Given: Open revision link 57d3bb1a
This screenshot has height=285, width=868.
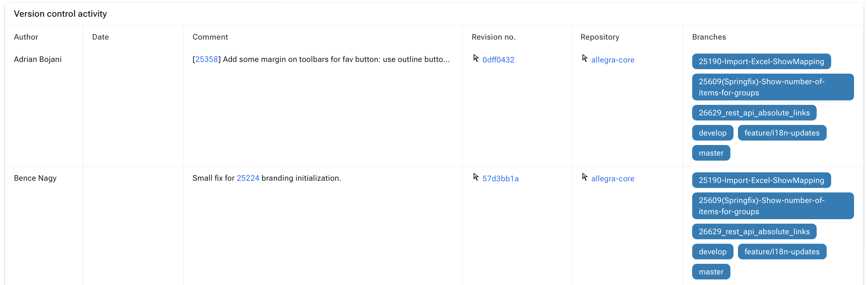Looking at the screenshot, I should click(501, 178).
